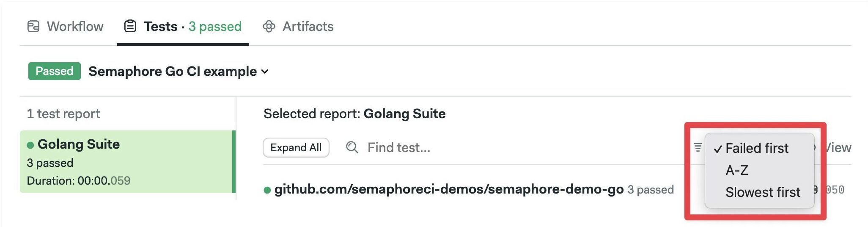
Task: Click the sort lines icon
Action: point(698,147)
